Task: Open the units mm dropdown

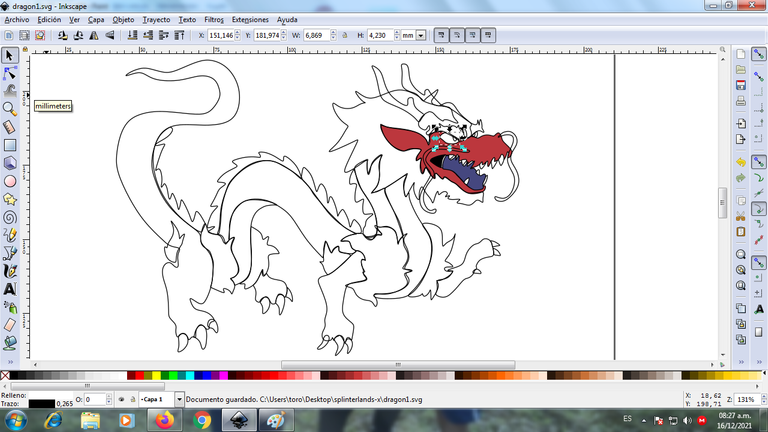Action: click(420, 35)
